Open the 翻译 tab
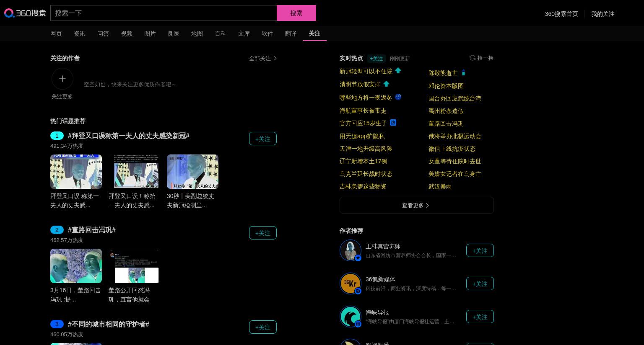Screen dimensions: 644x345 291,33
